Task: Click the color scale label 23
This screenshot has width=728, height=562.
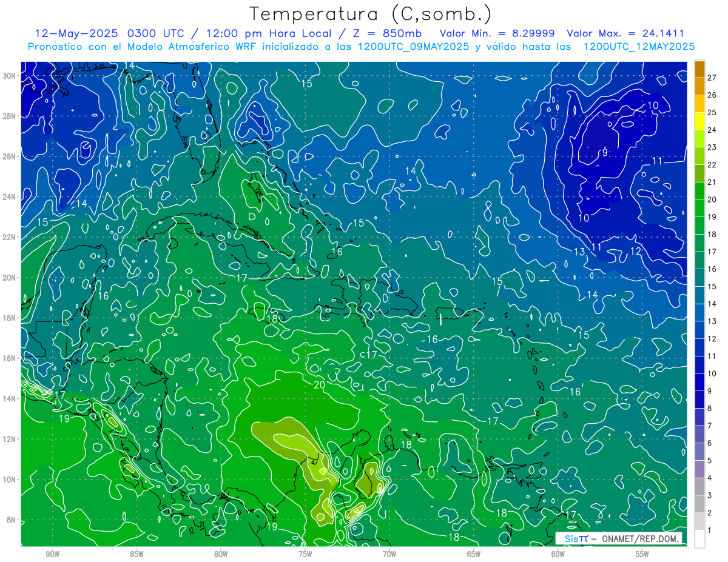Action: (x=712, y=147)
